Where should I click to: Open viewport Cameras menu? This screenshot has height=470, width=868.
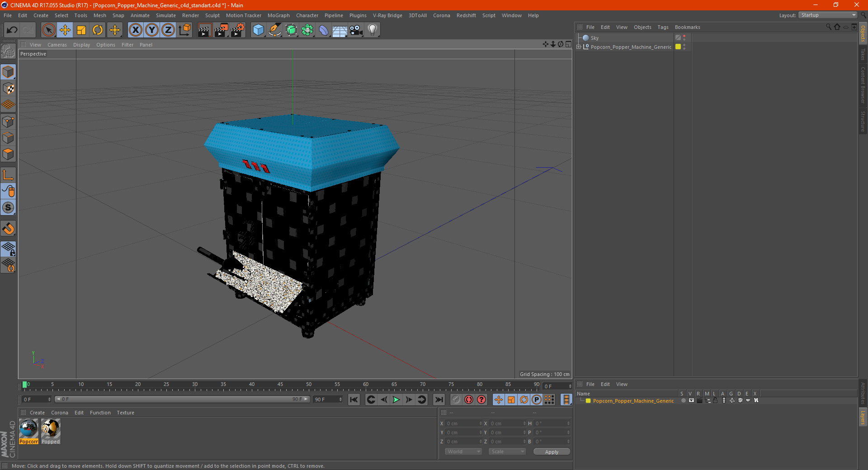point(57,45)
